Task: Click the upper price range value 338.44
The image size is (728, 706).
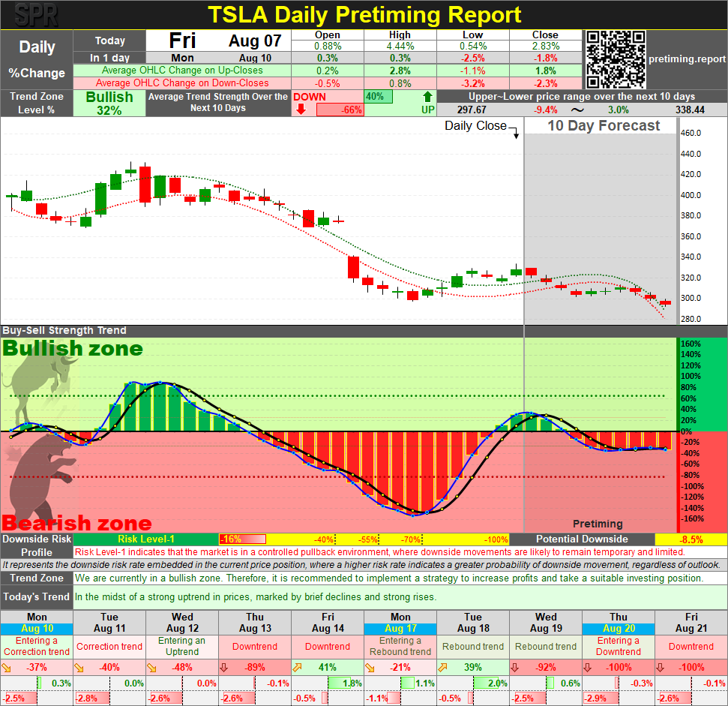Action: (690, 110)
